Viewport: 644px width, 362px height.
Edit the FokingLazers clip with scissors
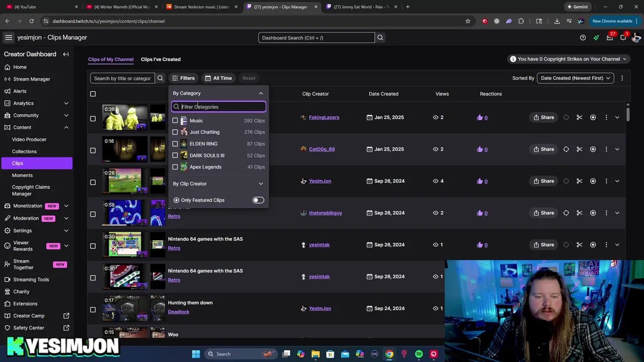pyautogui.click(x=580, y=118)
